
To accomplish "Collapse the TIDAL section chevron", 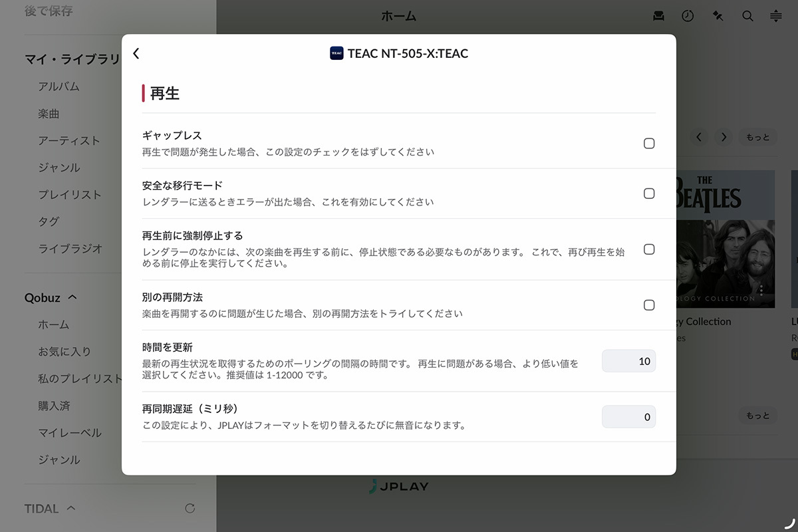I will pos(71,509).
